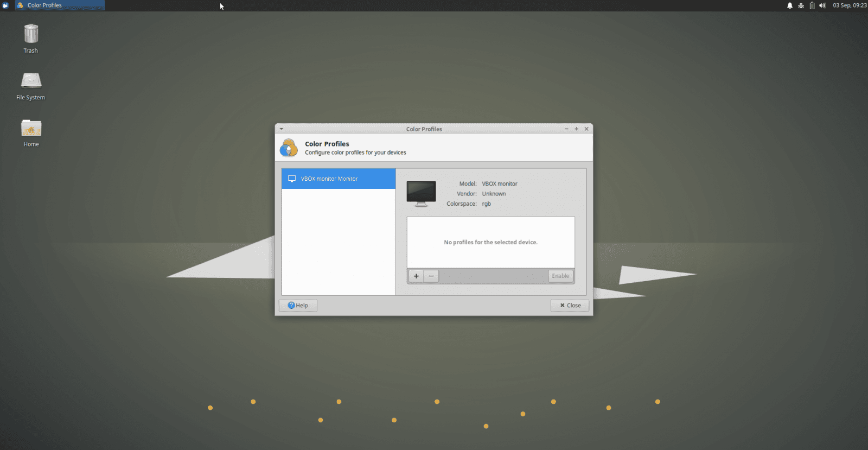Open the Home folder desktop icon

coord(31,133)
